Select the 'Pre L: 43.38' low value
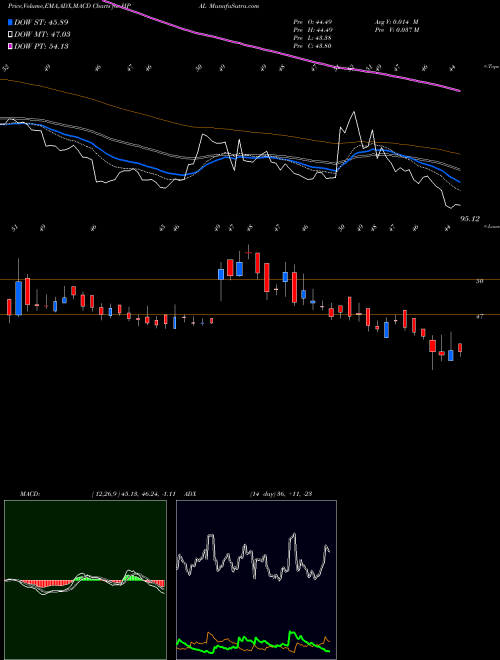 (313, 38)
